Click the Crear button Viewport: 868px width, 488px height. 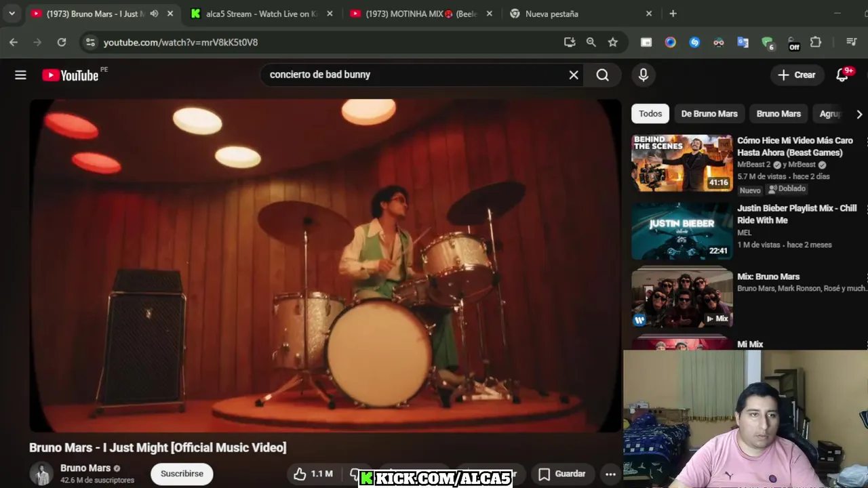point(797,75)
